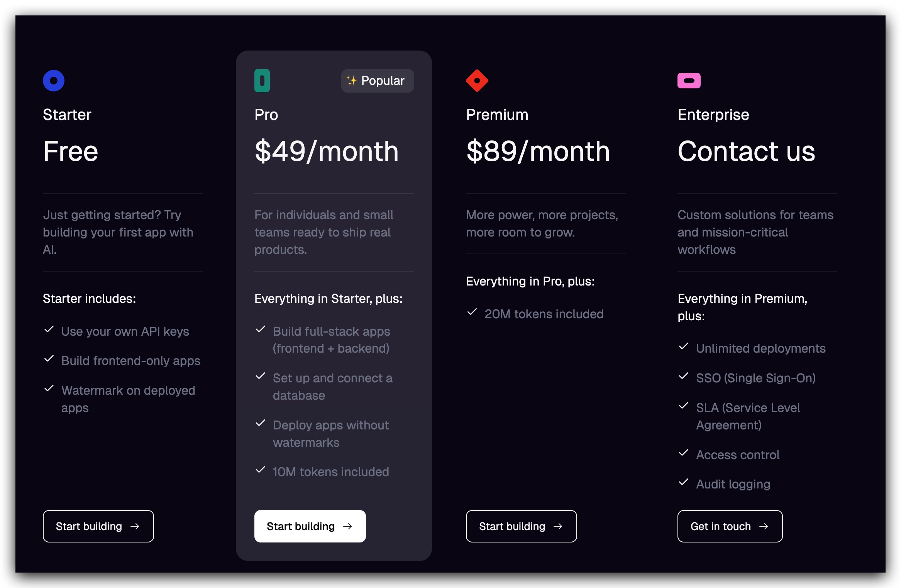The image size is (901, 588).
Task: Click the pink Enterprise plan icon
Action: pyautogui.click(x=689, y=81)
